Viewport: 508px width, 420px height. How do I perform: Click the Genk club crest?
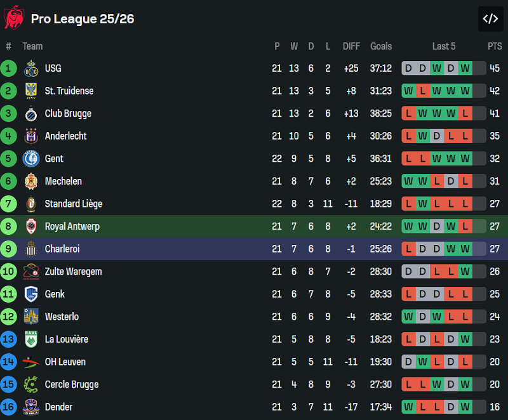(x=31, y=294)
